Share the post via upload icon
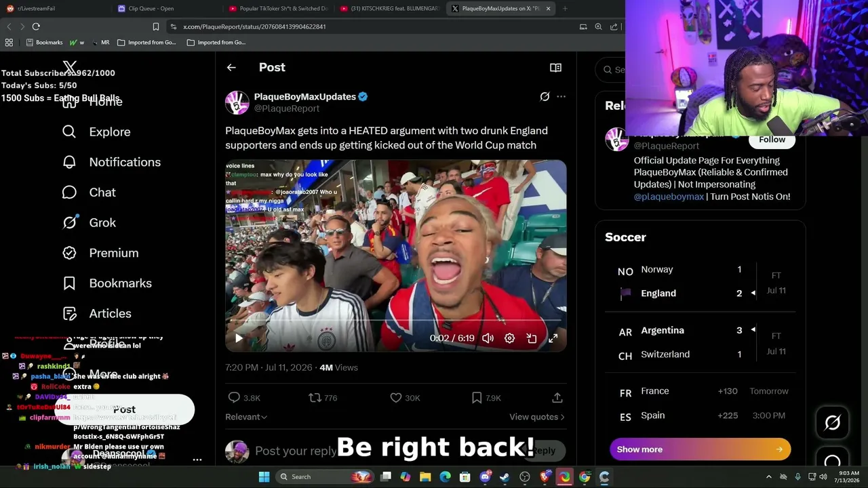Screen dimensions: 868x488 coord(557,398)
